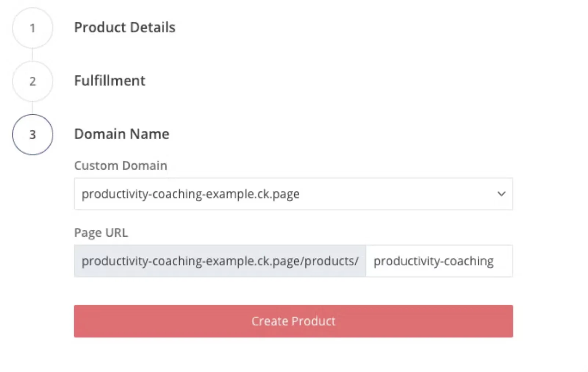The width and height of the screenshot is (588, 372).
Task: Click the number 1 in step circle
Action: point(32,28)
